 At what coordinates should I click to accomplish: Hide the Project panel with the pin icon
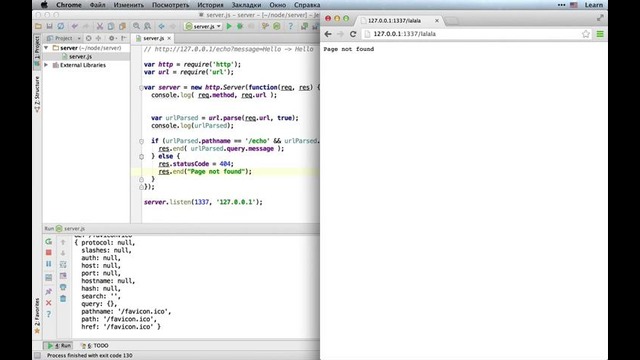pos(124,38)
